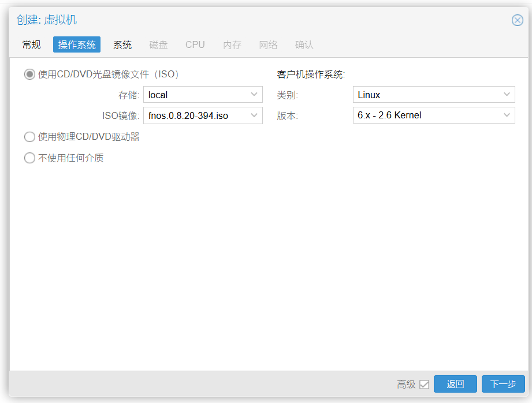Viewport: 532px width, 403px height.
Task: Choose 不使用任何介质 radio option
Action: 29,158
